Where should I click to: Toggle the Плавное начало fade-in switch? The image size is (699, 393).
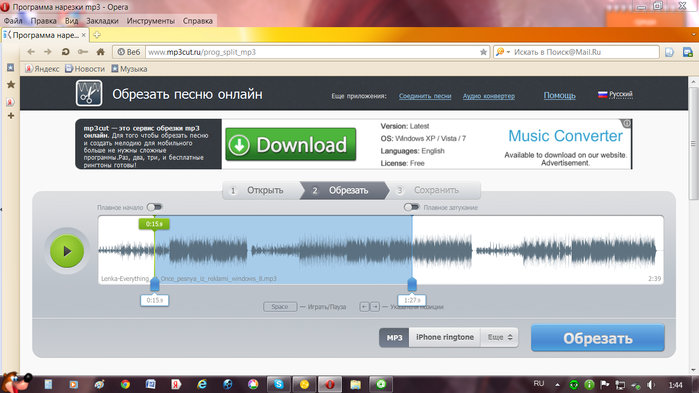(155, 207)
